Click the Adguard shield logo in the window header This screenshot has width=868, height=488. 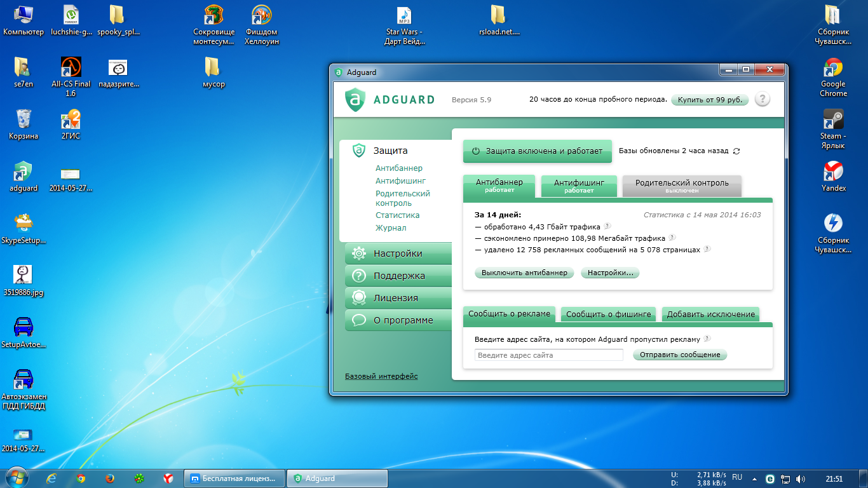coord(355,99)
